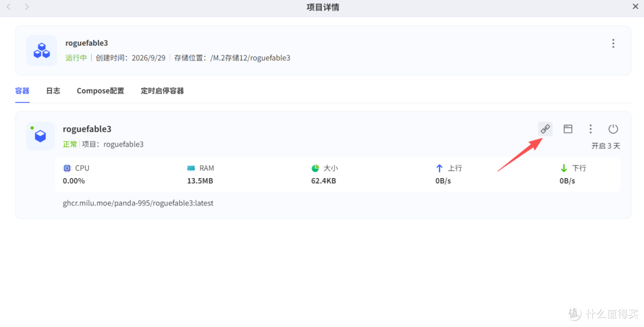This screenshot has width=644, height=327.
Task: Click the 项目：roguefable3 label
Action: [x=113, y=144]
